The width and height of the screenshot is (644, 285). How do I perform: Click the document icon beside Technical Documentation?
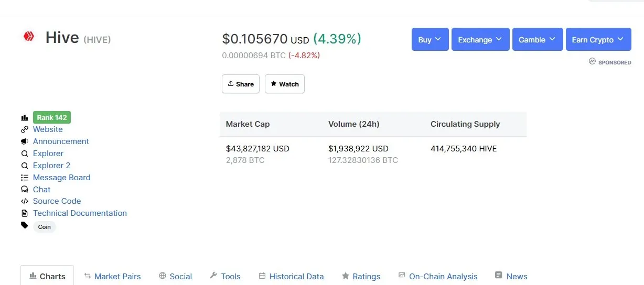[24, 213]
